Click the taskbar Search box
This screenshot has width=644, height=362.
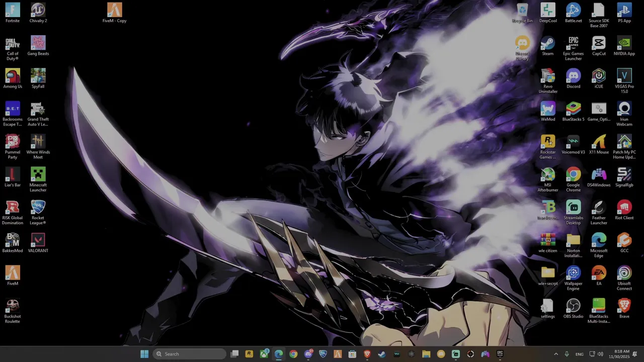(x=189, y=354)
